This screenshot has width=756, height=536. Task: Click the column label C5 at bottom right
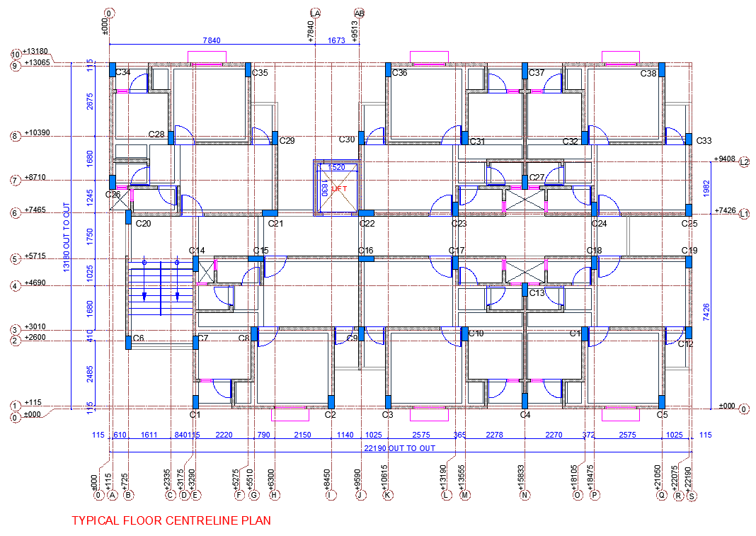click(x=662, y=415)
